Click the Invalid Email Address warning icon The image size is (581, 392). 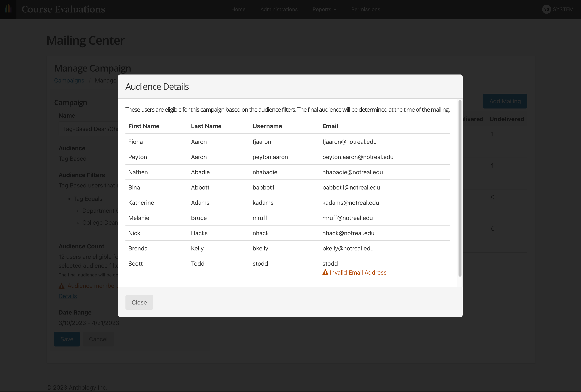(325, 272)
